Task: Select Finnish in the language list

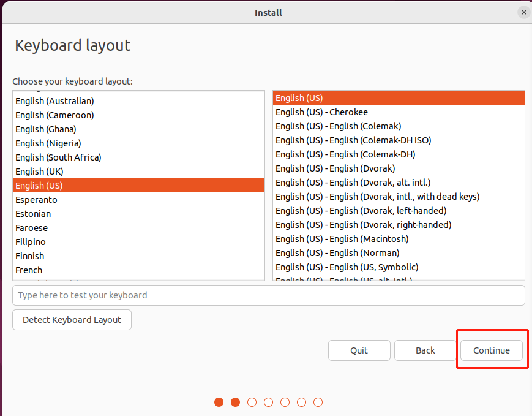Action: [29, 256]
